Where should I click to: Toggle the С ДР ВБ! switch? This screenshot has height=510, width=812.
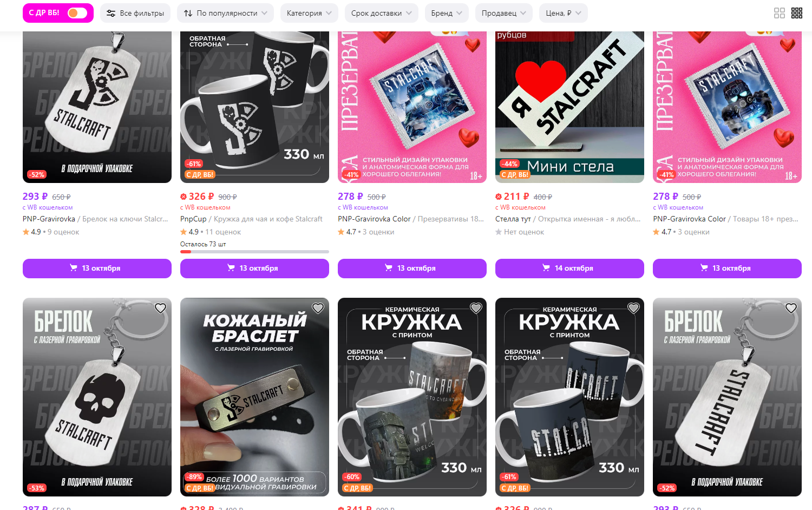tap(77, 13)
